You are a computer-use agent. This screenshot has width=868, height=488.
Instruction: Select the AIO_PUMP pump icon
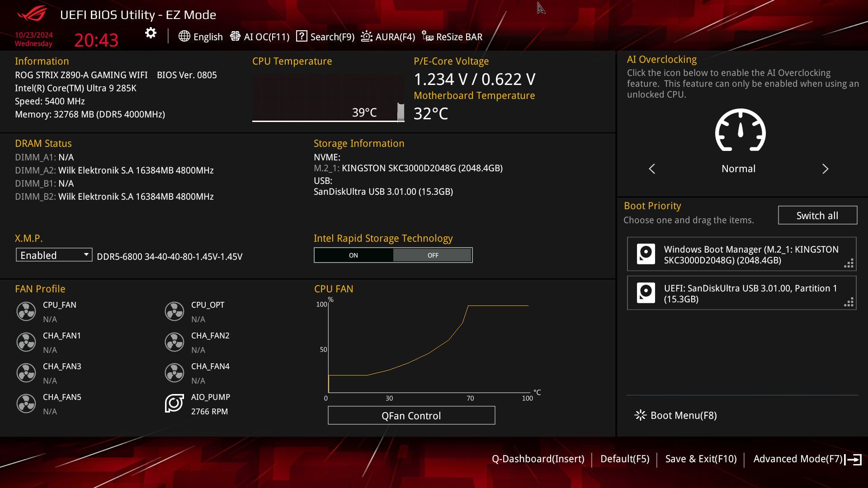tap(175, 404)
